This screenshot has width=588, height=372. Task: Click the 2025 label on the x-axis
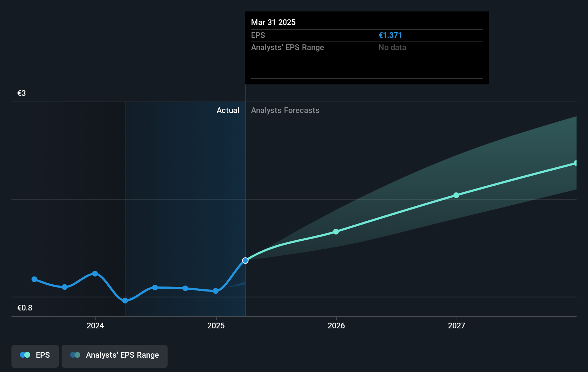click(x=216, y=326)
